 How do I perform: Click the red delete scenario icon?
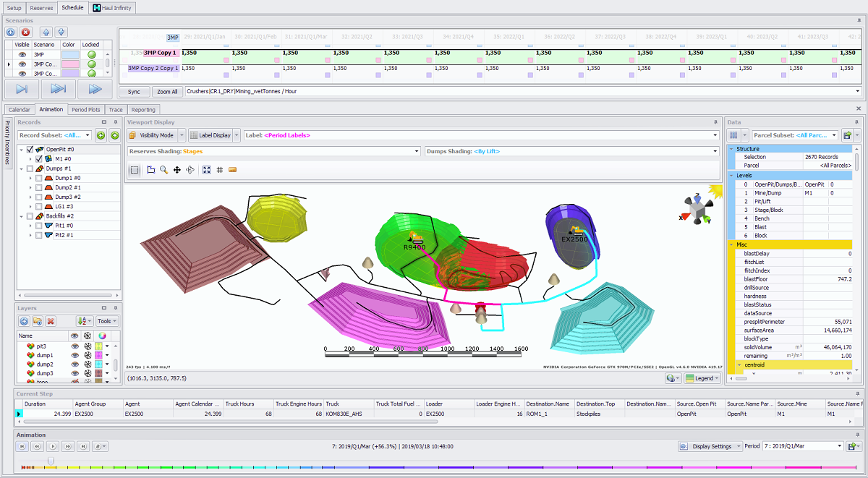point(26,32)
